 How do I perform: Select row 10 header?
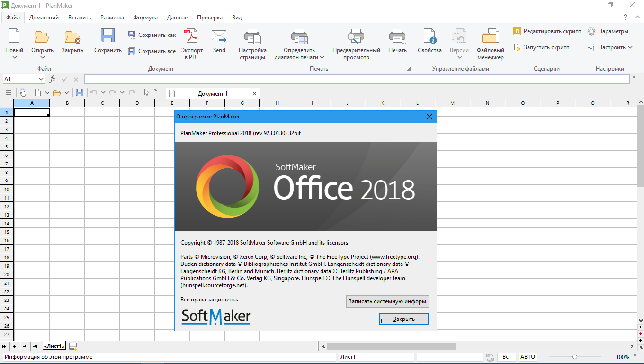point(7,189)
